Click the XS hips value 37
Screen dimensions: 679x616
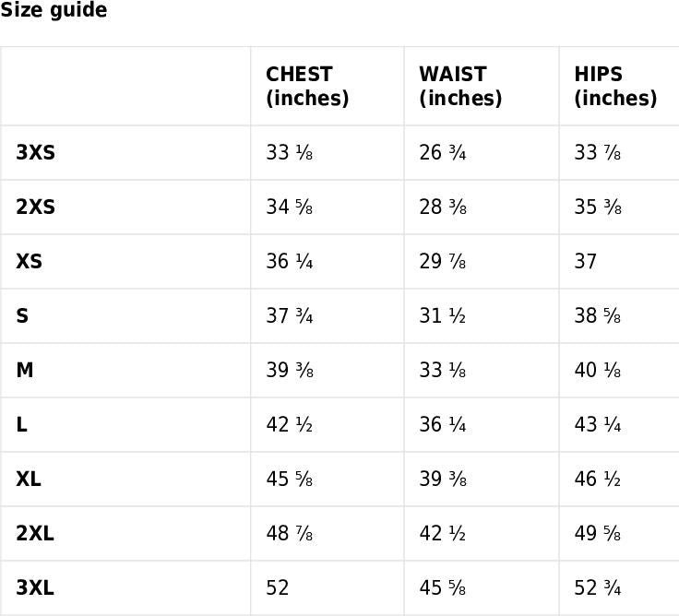586,262
